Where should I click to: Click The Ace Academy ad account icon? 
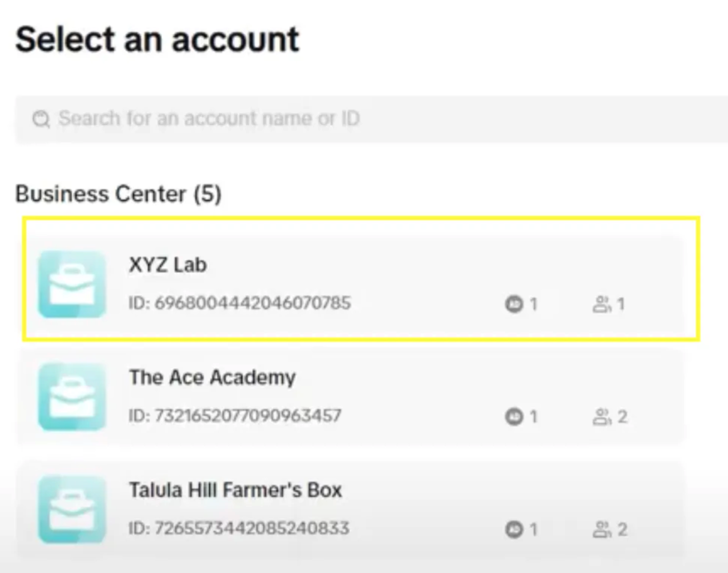point(514,417)
